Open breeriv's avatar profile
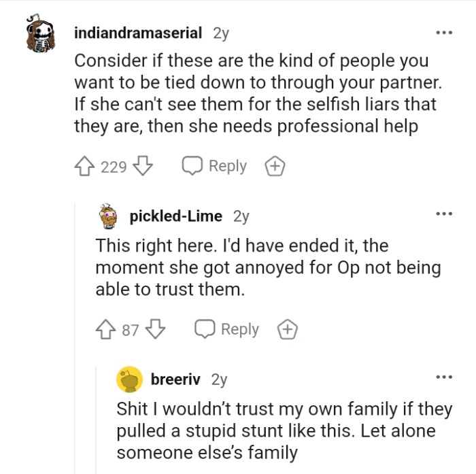476x474 pixels. tap(129, 379)
